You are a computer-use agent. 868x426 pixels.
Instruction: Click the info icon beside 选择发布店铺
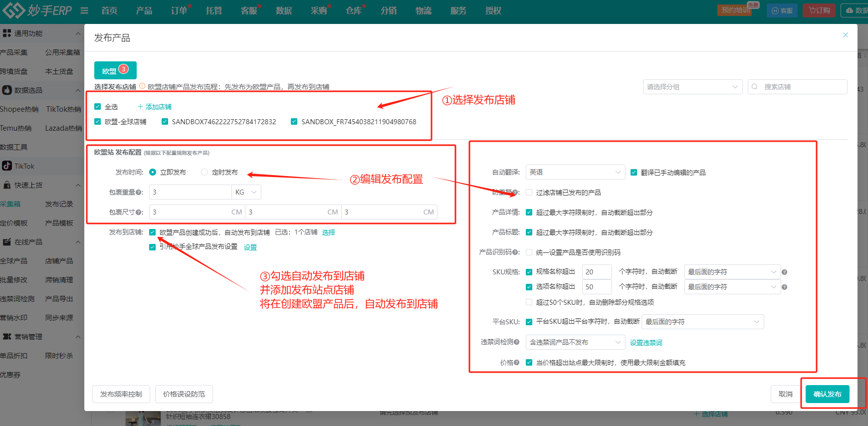pos(142,86)
